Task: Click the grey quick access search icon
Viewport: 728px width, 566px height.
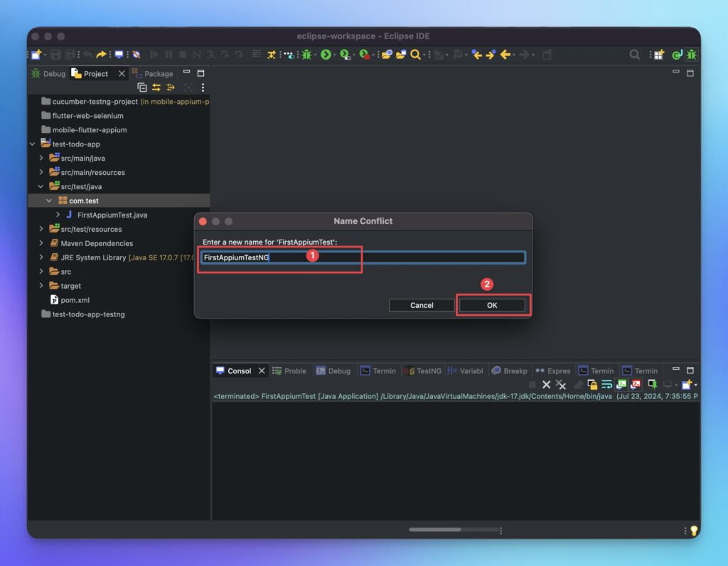Action: (634, 55)
